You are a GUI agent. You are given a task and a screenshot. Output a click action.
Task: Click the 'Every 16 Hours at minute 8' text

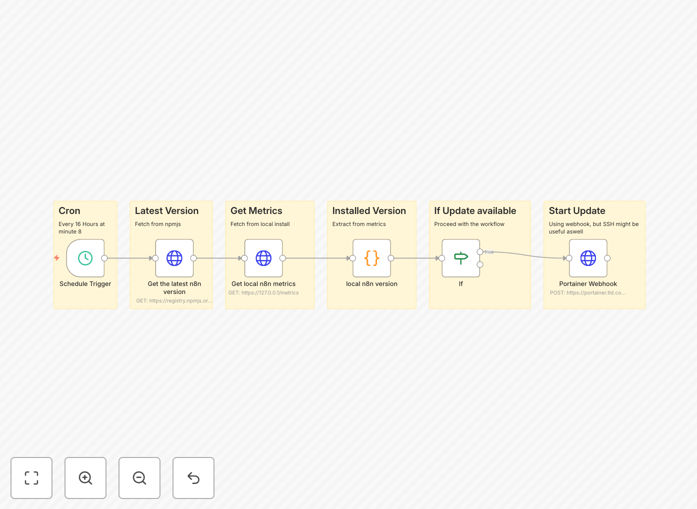pos(82,228)
